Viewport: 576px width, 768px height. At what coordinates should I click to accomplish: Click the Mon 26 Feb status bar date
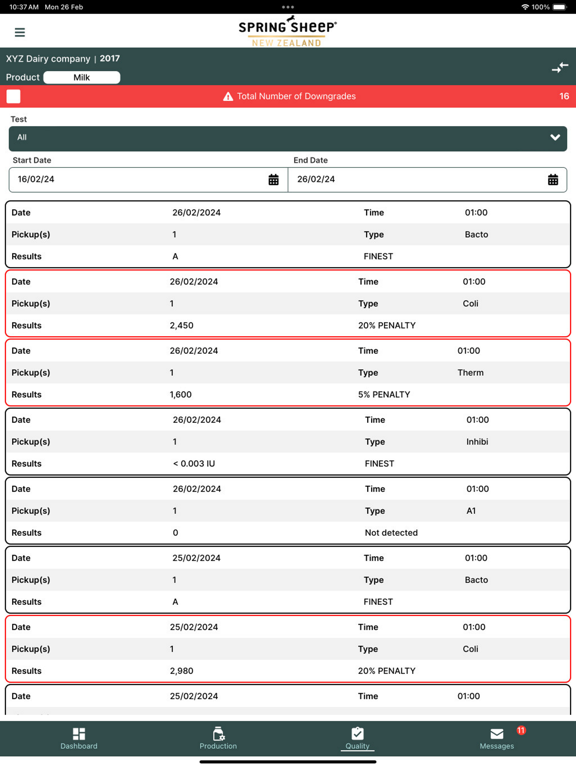point(64,7)
